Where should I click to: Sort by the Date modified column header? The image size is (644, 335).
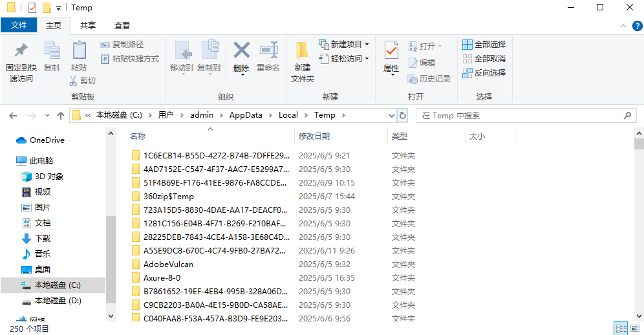click(314, 136)
